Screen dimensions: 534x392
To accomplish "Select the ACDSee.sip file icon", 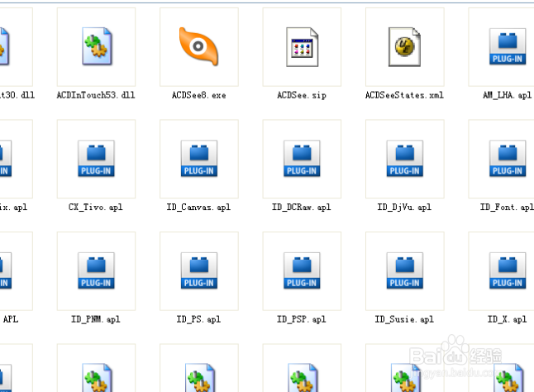I will [302, 46].
